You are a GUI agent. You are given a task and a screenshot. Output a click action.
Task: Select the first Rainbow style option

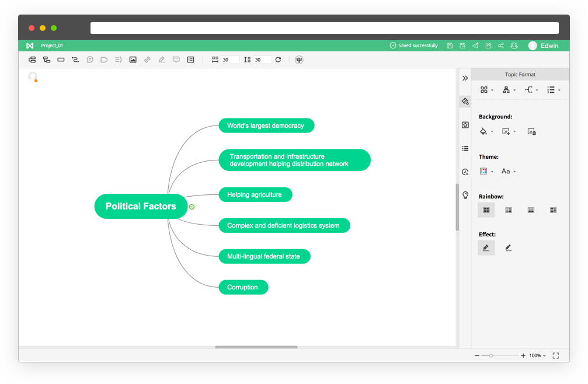(486, 210)
